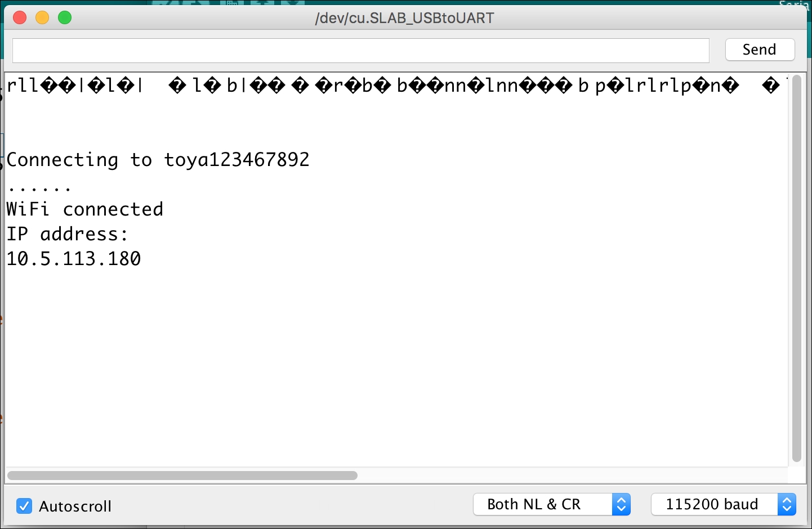The width and height of the screenshot is (812, 529).
Task: Toggle the Autoscroll checkbox
Action: coord(24,506)
